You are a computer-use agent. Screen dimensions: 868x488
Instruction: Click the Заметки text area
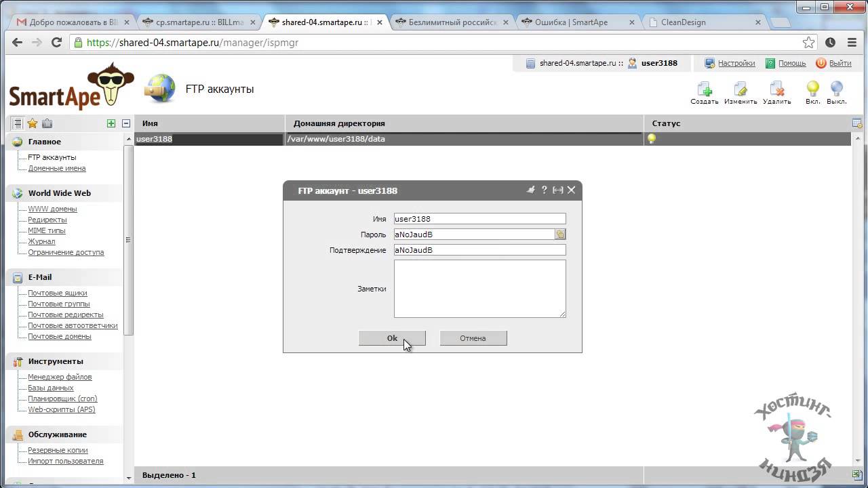479,289
